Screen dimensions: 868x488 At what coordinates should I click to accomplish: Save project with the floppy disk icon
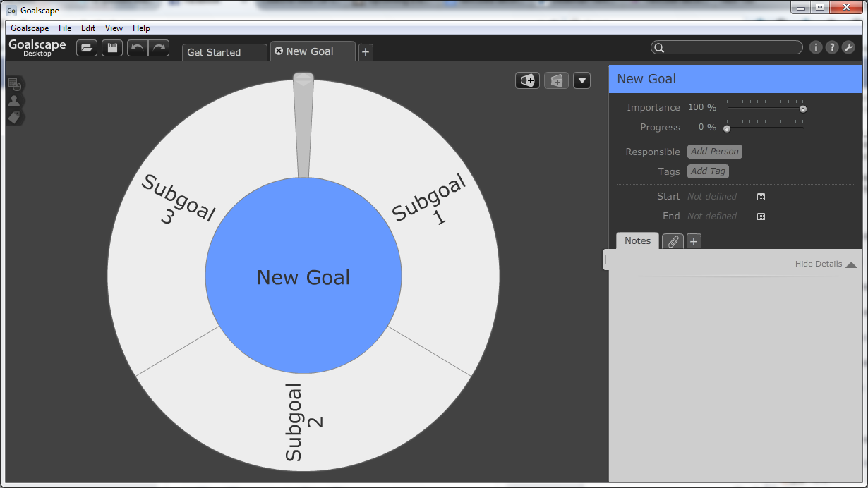click(112, 48)
